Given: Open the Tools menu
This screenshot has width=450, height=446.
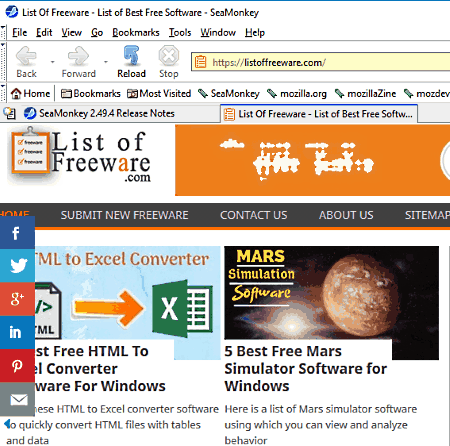Looking at the screenshot, I should [180, 32].
